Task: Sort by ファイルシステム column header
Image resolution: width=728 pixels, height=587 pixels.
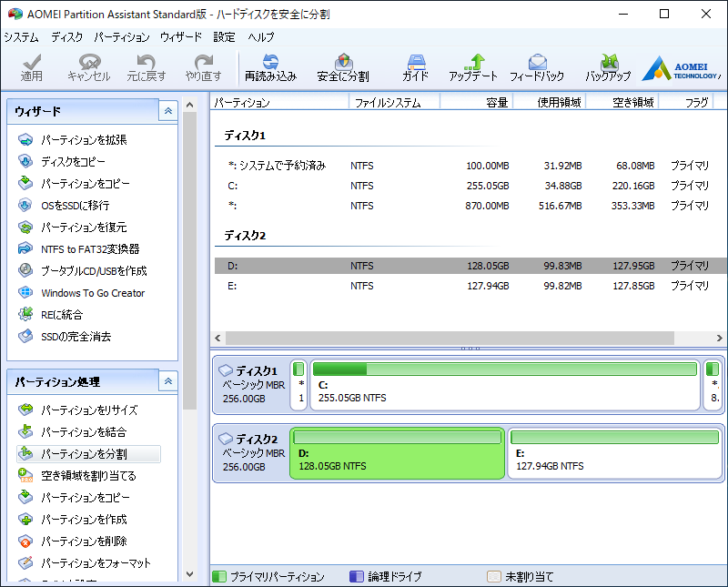Action: point(394,103)
